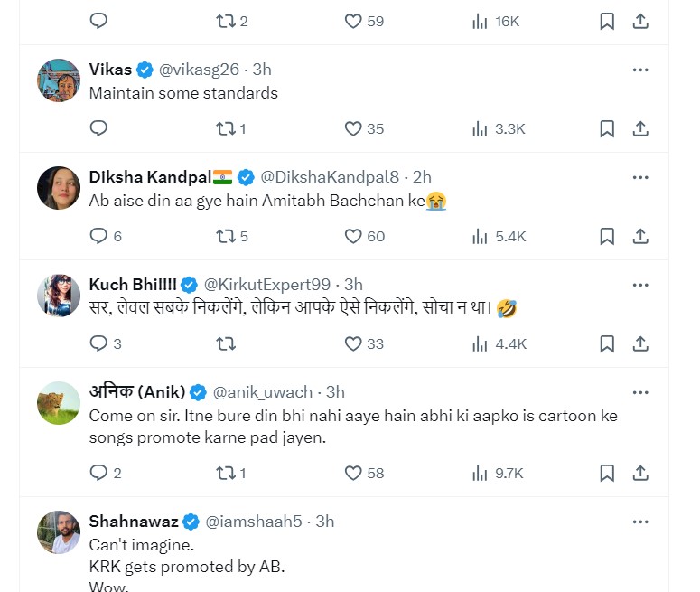
Task: Open Diksha Kandpal's profile picture
Action: pyautogui.click(x=59, y=188)
